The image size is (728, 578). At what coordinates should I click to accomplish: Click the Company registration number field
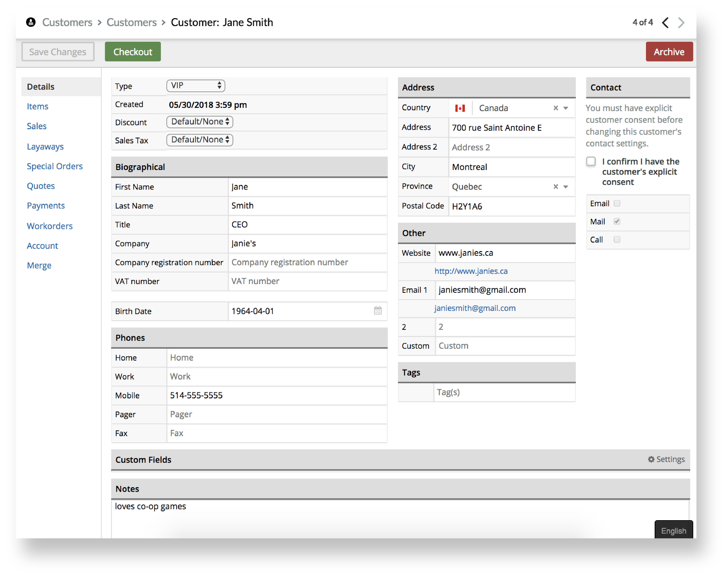[x=307, y=263]
